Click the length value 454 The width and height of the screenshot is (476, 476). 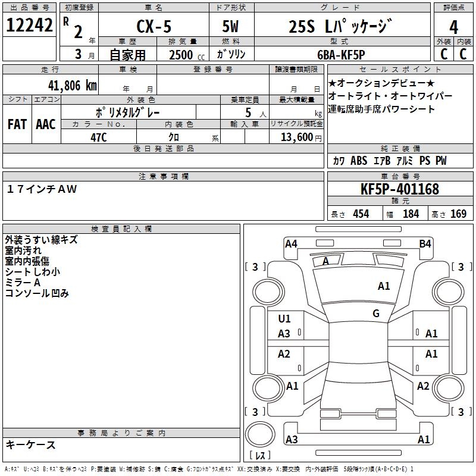click(x=361, y=214)
